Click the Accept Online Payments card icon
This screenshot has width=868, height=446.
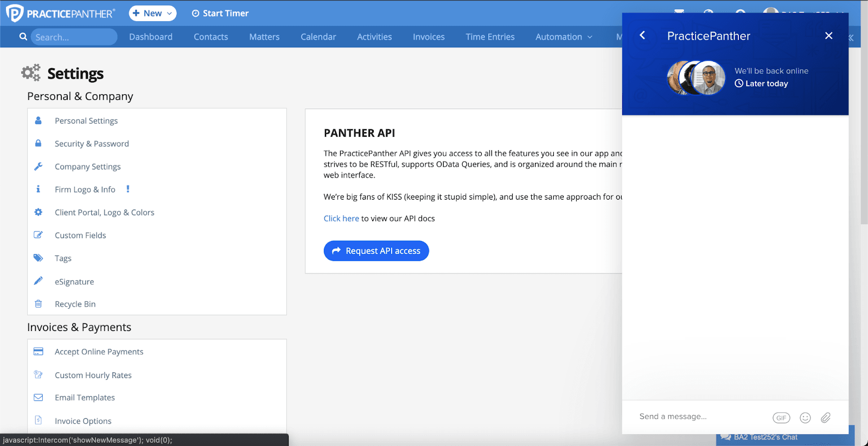pyautogui.click(x=38, y=352)
